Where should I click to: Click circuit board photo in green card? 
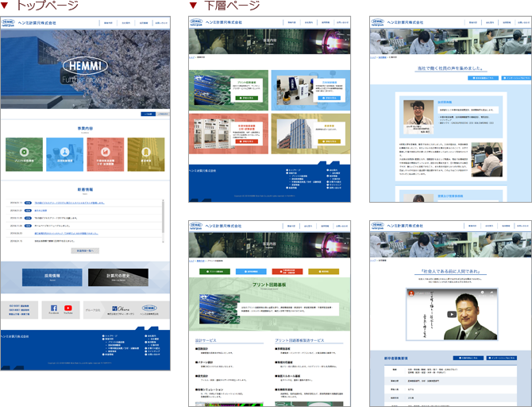click(x=211, y=90)
